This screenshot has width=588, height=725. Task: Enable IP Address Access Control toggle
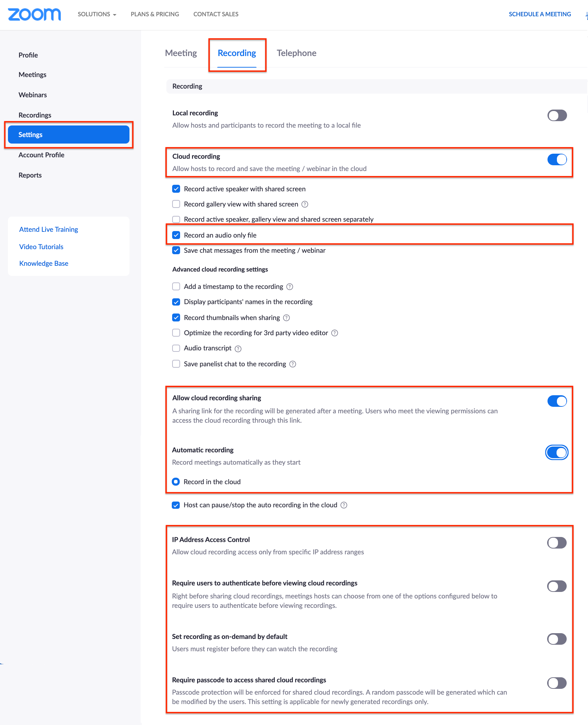click(x=557, y=543)
